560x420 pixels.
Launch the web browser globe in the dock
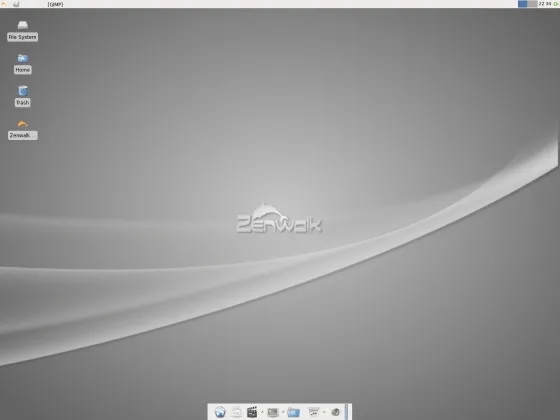point(220,412)
